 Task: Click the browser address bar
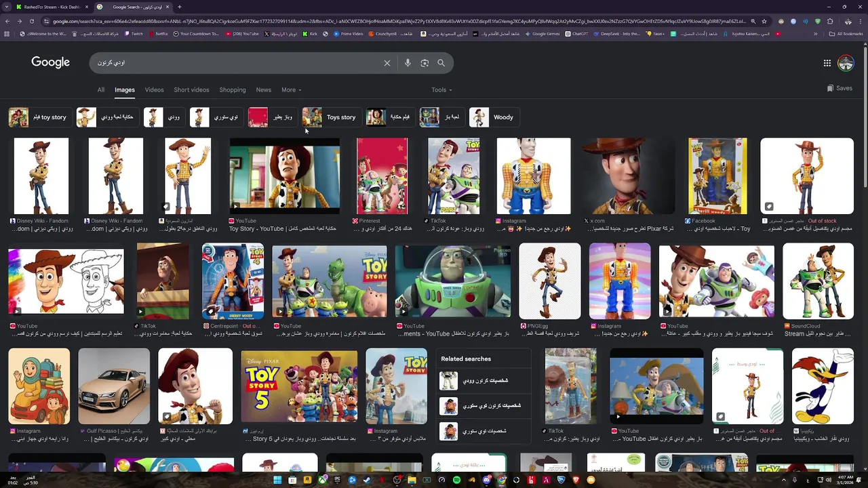(x=393, y=21)
